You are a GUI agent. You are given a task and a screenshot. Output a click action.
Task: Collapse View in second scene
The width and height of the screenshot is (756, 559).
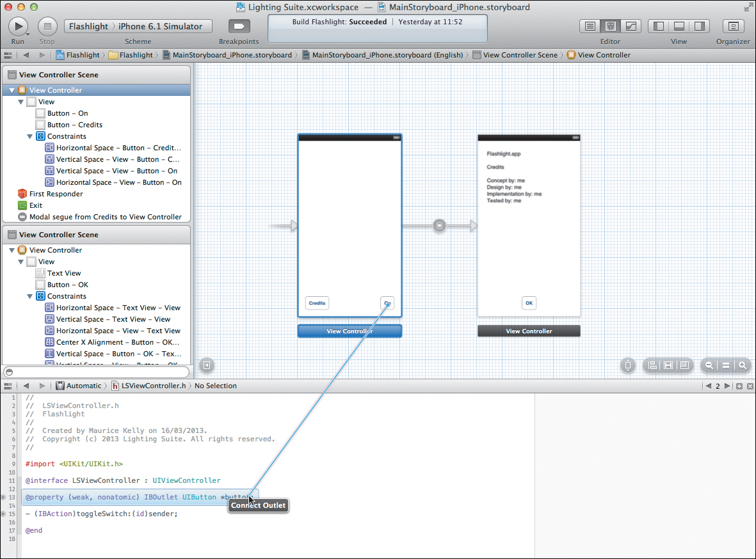(20, 262)
